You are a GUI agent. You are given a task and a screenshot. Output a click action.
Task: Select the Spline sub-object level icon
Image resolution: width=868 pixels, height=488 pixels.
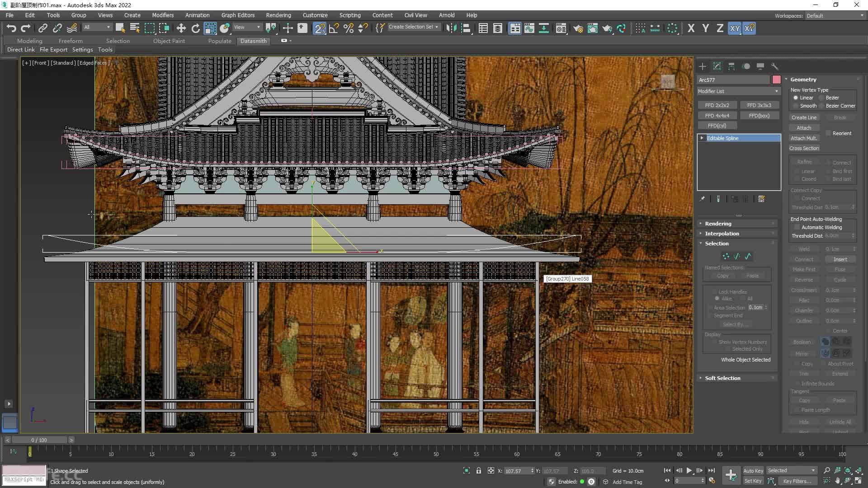pos(748,256)
